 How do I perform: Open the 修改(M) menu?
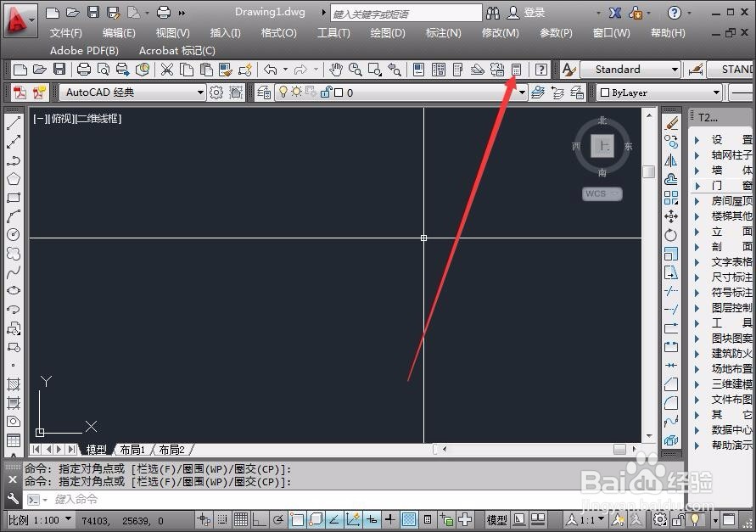pyautogui.click(x=500, y=33)
